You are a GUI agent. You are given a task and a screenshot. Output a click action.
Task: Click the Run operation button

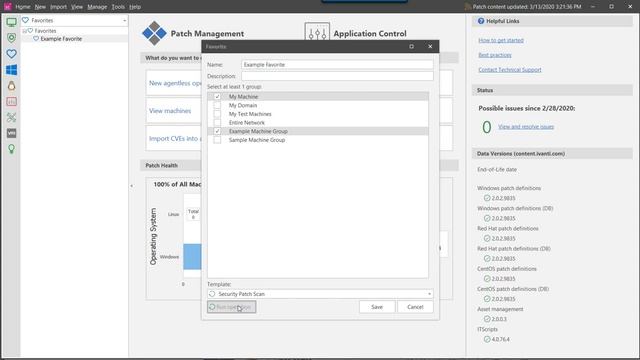tap(231, 307)
